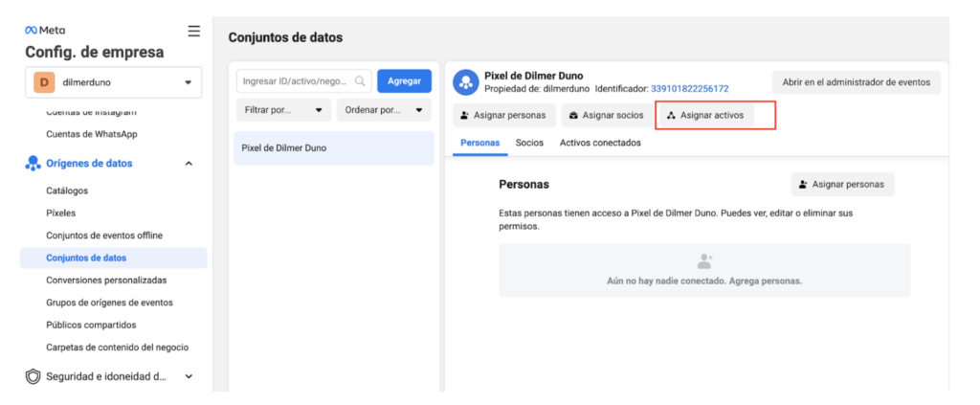Screen dimensions: 980x405
Task: Click the Asignar socios button
Action: (x=607, y=116)
